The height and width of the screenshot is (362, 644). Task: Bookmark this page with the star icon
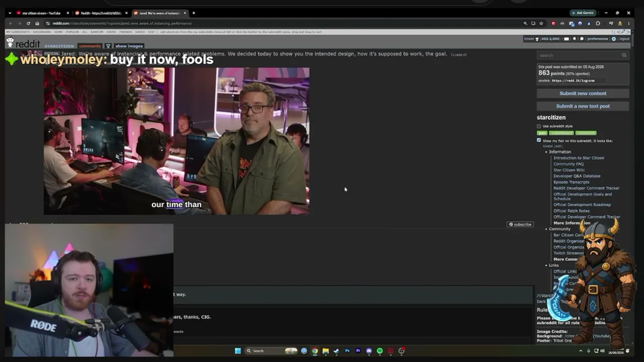[541, 23]
